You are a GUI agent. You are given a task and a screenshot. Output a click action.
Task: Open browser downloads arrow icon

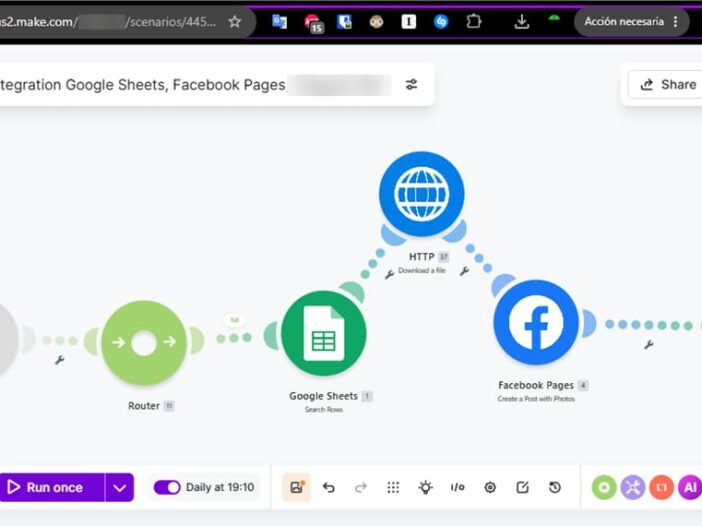click(x=522, y=21)
